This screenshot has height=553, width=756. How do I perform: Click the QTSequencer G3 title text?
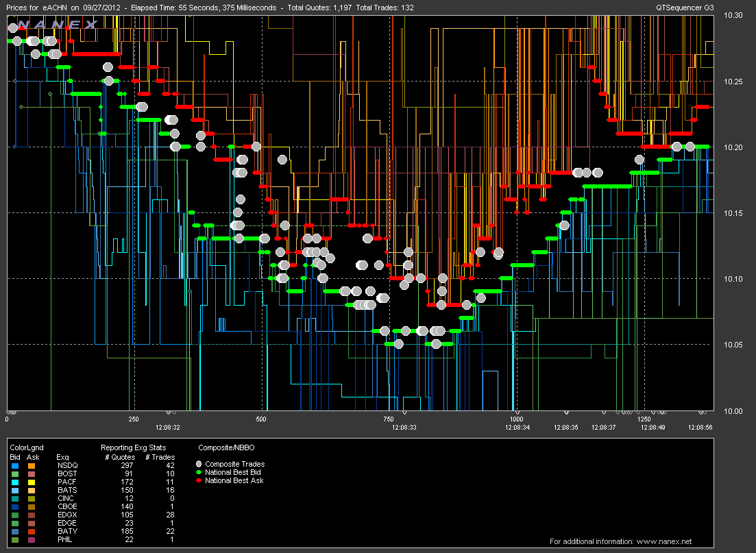(685, 8)
